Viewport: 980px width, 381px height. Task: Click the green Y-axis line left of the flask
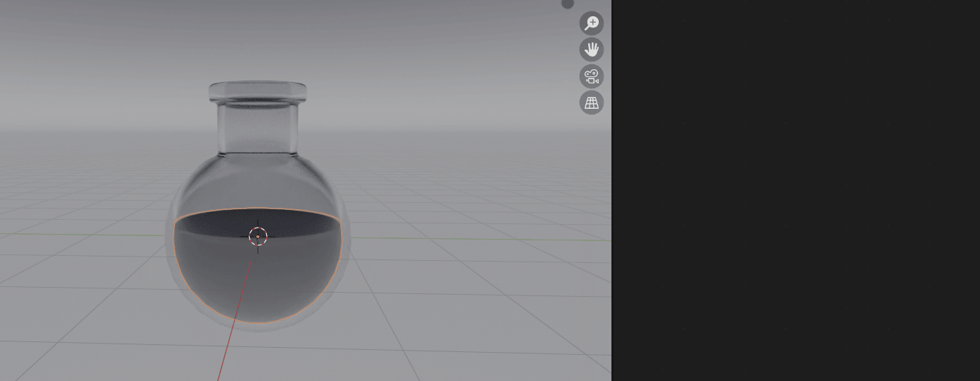[x=71, y=234]
